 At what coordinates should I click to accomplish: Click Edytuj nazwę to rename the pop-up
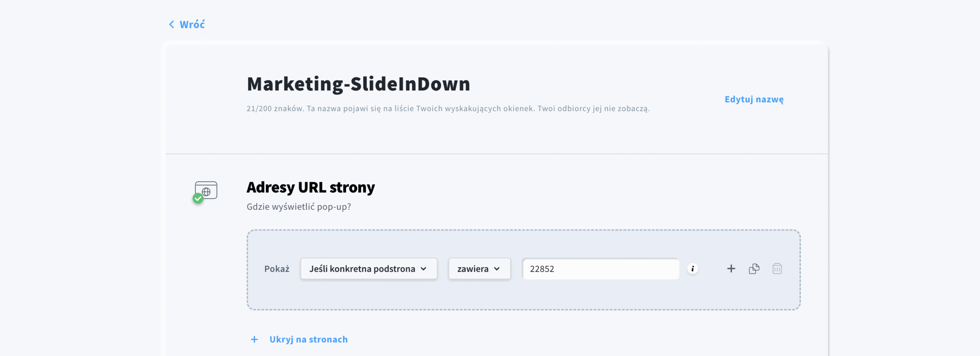(x=754, y=99)
